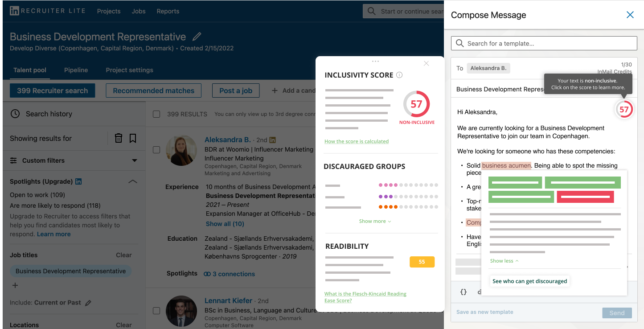Insert placeholder using the curly braces icon
The image size is (644, 329).
pyautogui.click(x=464, y=292)
